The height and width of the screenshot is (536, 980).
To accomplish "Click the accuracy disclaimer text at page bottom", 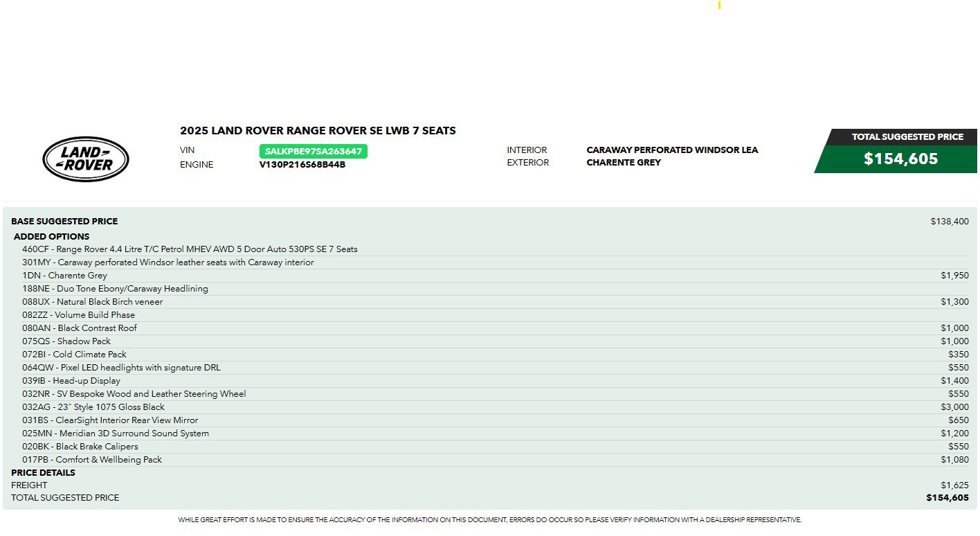I will pyautogui.click(x=490, y=520).
